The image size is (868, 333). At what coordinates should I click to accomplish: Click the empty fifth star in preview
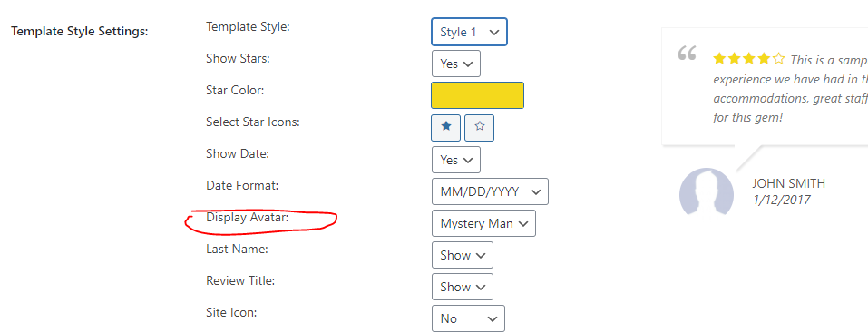[778, 59]
